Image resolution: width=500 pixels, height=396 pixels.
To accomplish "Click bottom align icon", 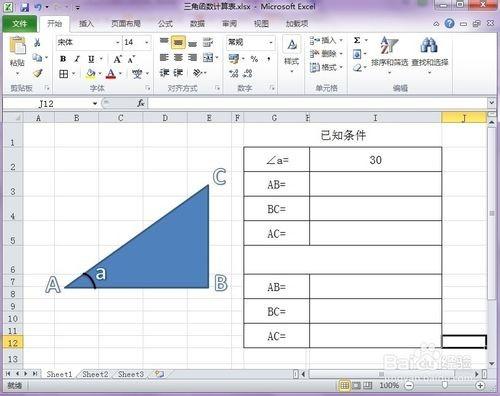I will [x=193, y=43].
